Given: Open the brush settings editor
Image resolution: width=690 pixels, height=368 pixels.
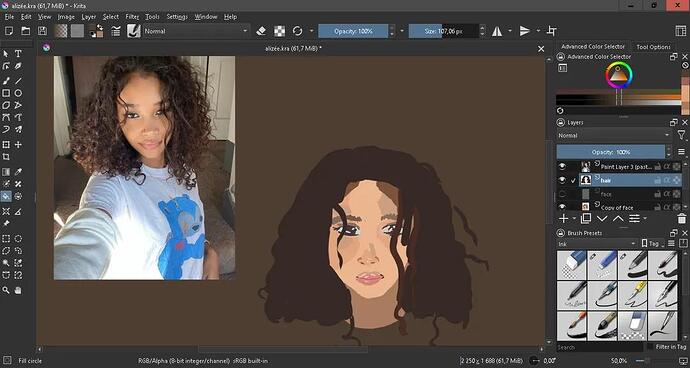Looking at the screenshot, I should (x=116, y=31).
